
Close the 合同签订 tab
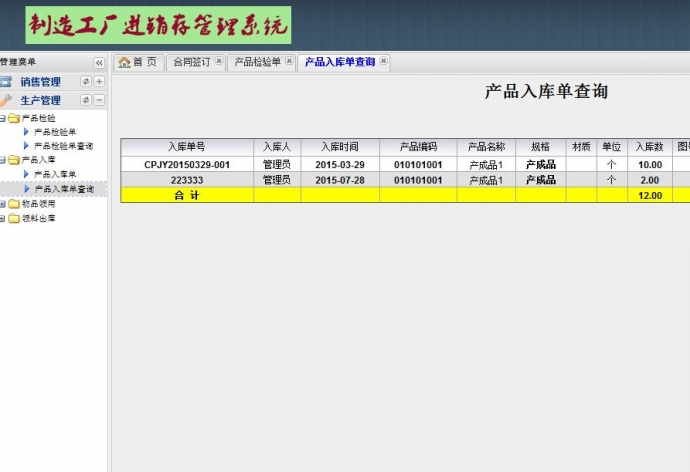(x=219, y=61)
